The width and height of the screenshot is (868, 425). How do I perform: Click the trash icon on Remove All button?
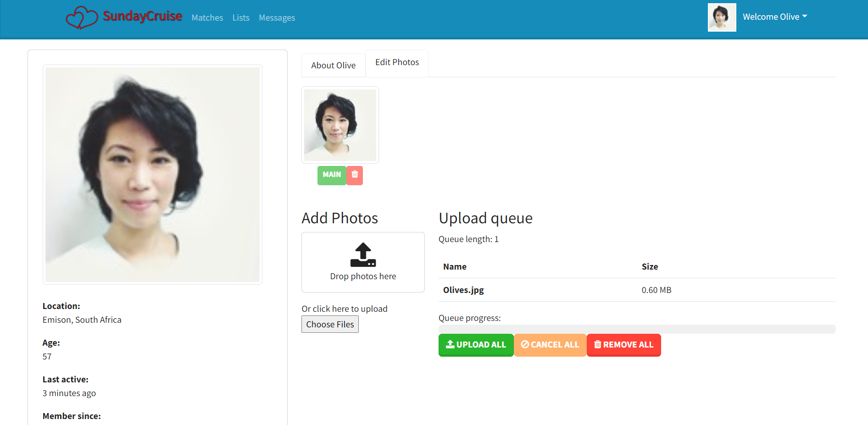point(598,344)
